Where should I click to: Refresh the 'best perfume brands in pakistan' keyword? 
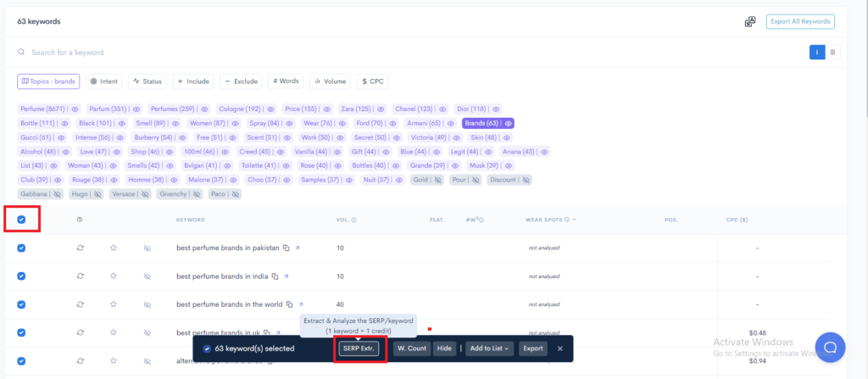point(81,248)
